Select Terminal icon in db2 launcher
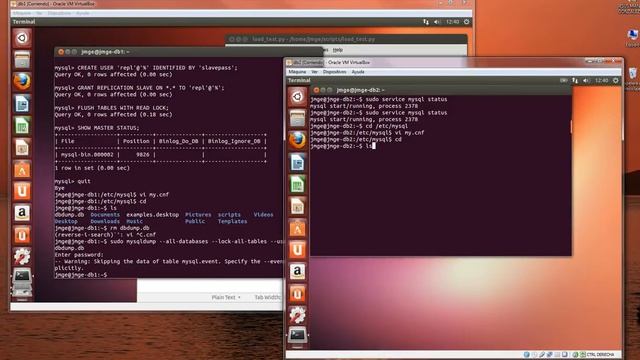This screenshot has width=640, height=360. tap(297, 336)
